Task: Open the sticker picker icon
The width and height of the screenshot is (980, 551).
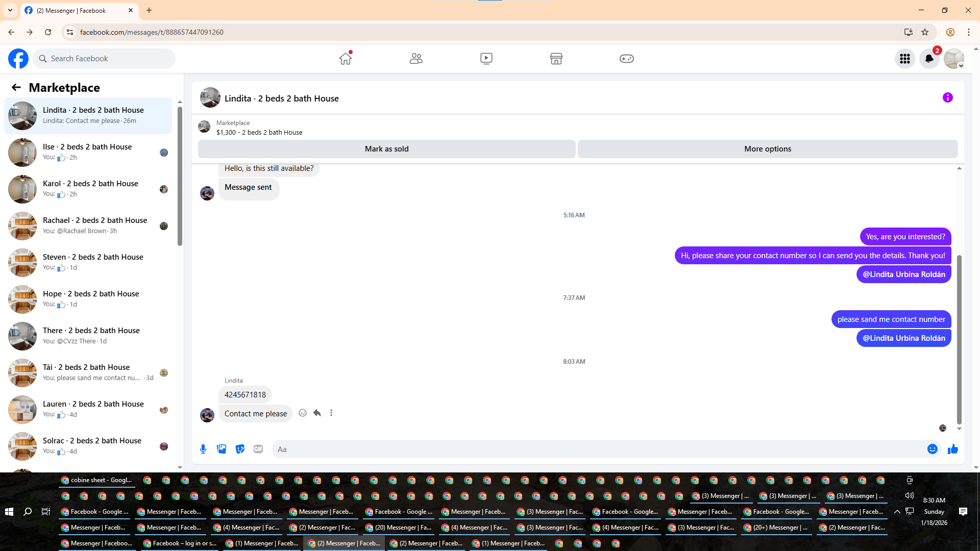Action: tap(240, 449)
